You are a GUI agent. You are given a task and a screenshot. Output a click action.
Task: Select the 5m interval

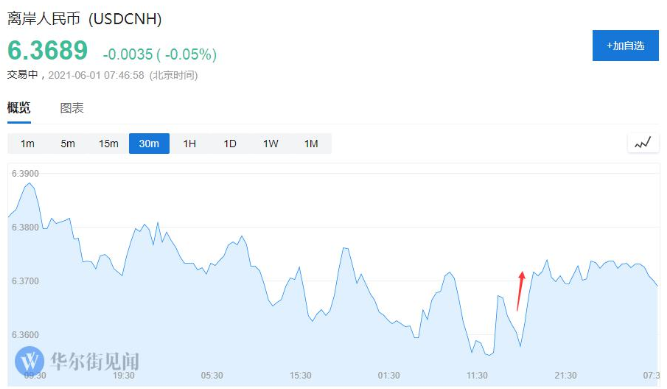(x=68, y=143)
